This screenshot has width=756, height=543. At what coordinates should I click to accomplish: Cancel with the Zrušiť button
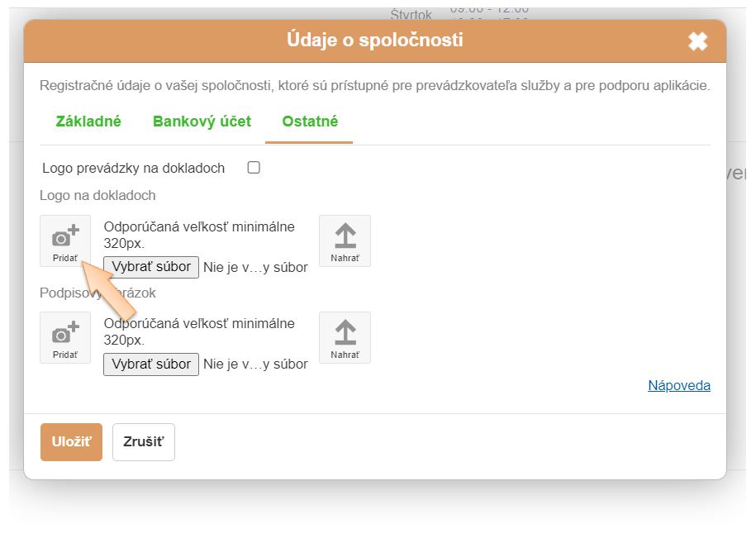pyautogui.click(x=144, y=441)
